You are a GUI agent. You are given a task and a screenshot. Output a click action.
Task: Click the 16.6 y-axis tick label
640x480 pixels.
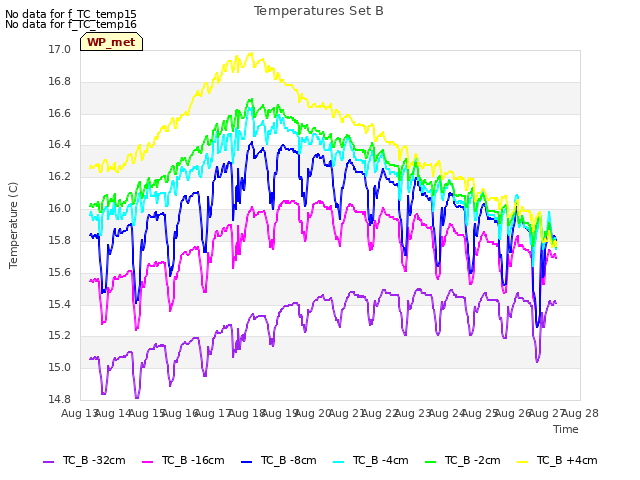(60, 113)
